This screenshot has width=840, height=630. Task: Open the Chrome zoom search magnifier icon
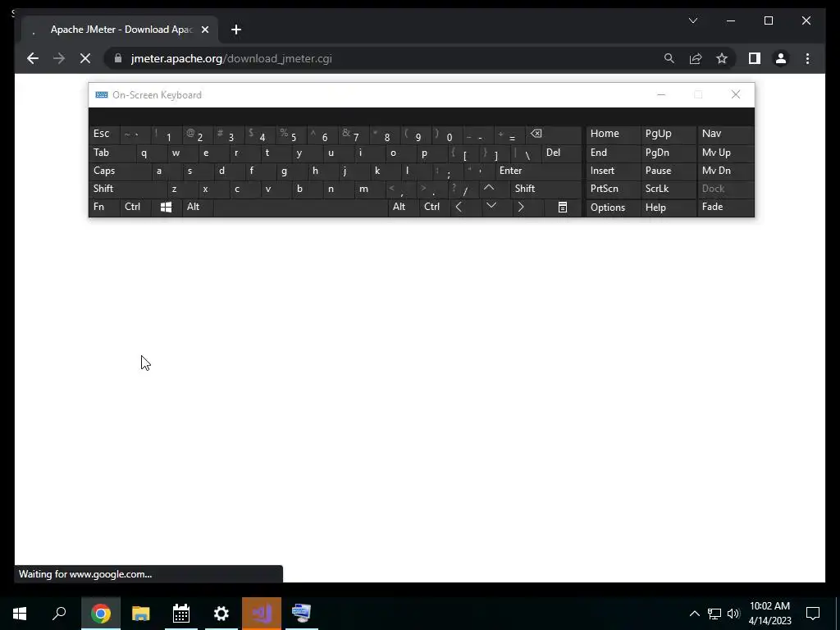coord(669,58)
